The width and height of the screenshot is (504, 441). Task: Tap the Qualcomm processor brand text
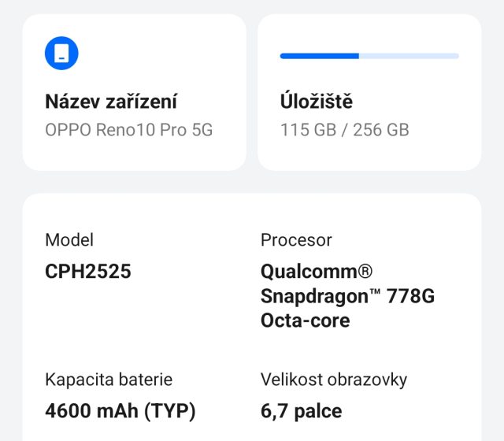[x=309, y=272]
